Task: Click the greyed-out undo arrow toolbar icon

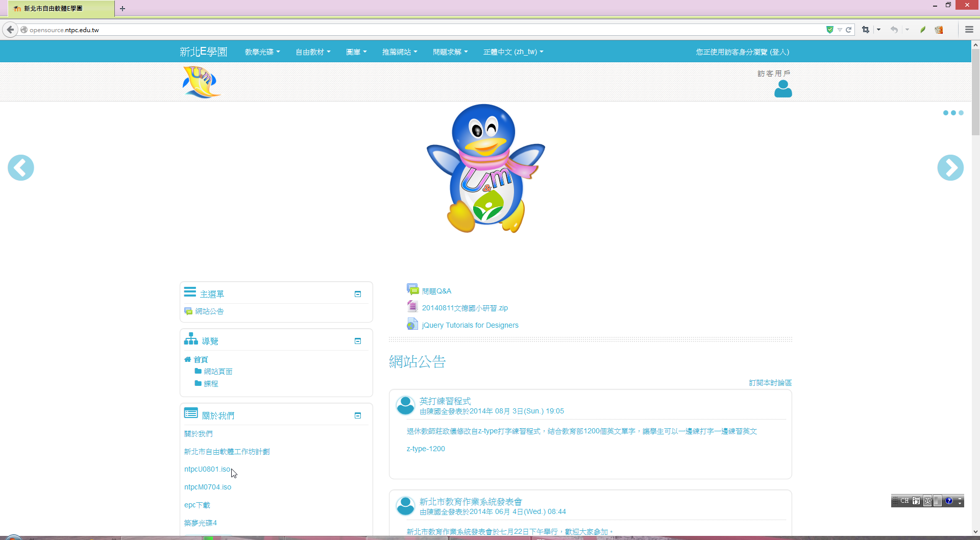Action: 894,30
